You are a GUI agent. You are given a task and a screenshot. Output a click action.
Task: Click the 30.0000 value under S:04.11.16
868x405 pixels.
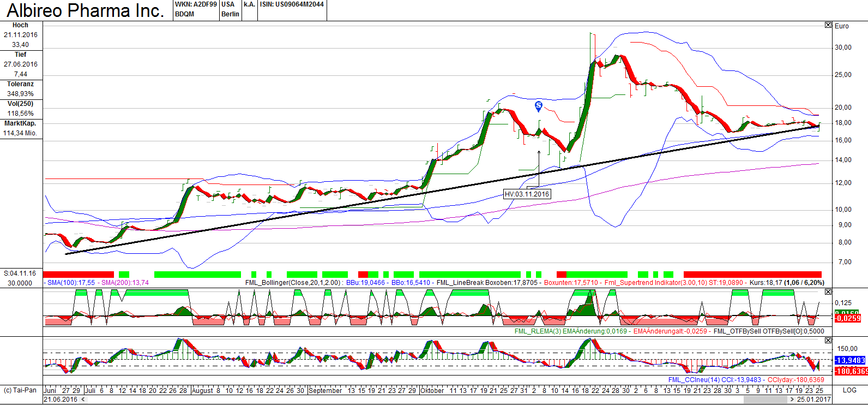coord(20,283)
